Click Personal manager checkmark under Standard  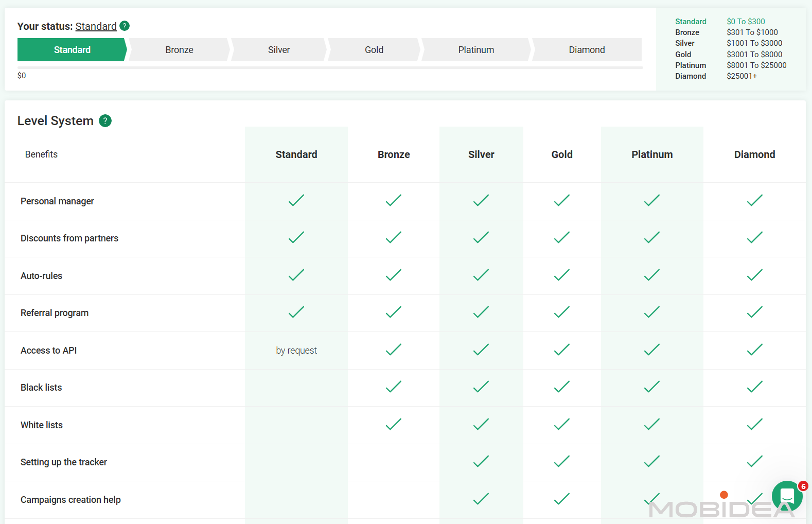pos(296,200)
